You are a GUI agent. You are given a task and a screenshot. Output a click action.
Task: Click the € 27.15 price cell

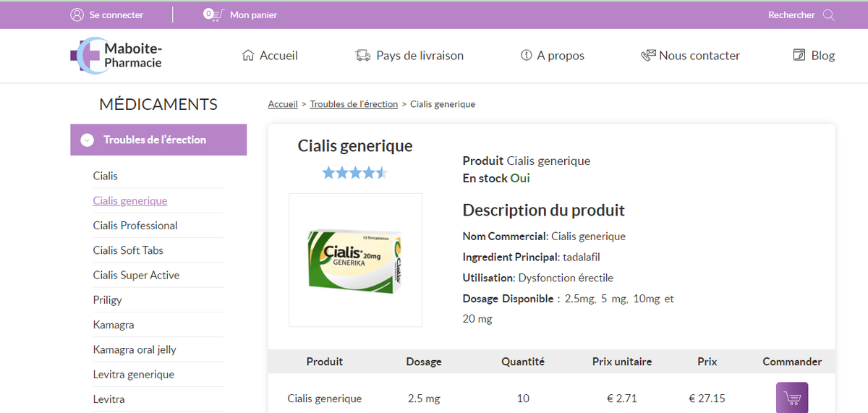coord(707,399)
